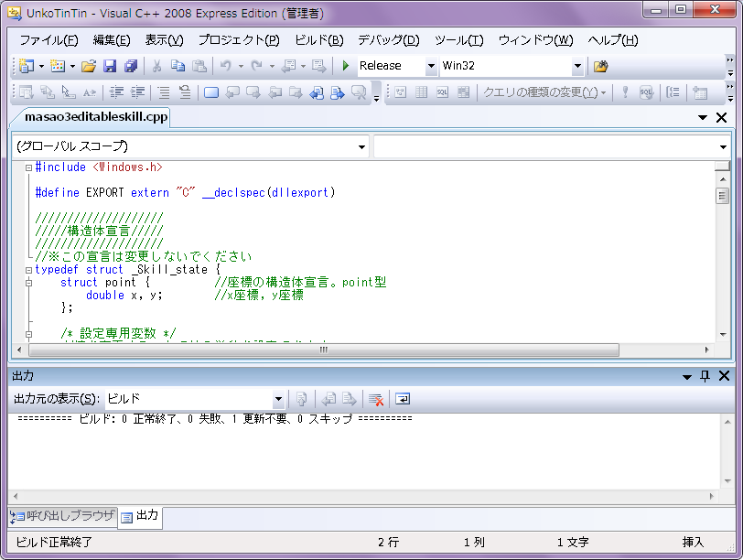
Task: Close the masao3editableskill.cpp document
Action: (x=721, y=117)
